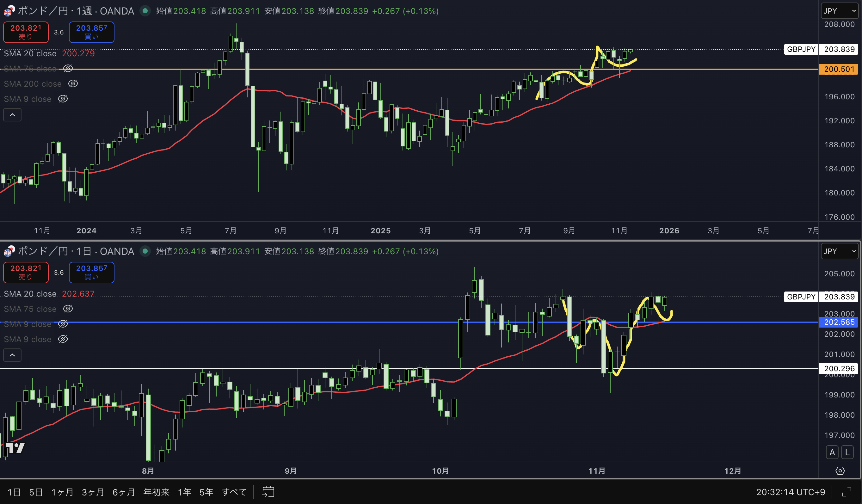Image resolution: width=862 pixels, height=504 pixels.
Task: Collapse the daily chart indicator legend
Action: [12, 355]
